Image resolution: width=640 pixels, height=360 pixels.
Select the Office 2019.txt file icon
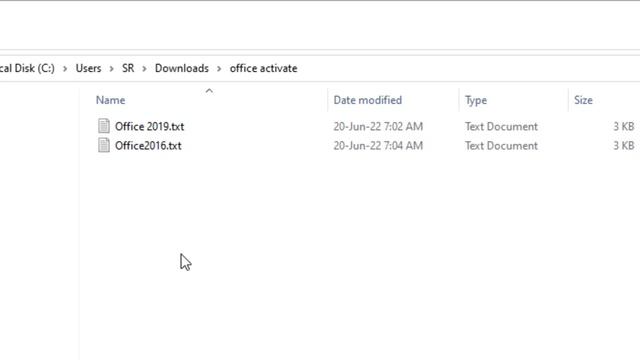[104, 126]
